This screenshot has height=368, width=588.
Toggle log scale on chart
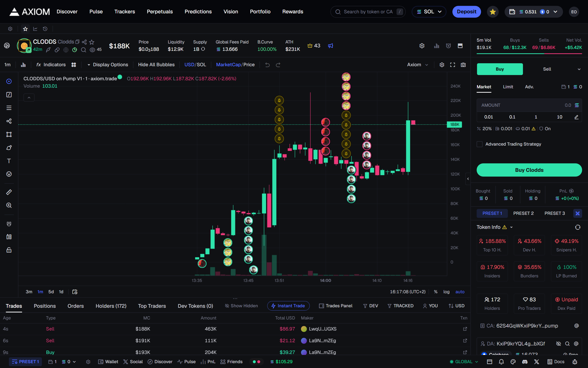tap(446, 292)
